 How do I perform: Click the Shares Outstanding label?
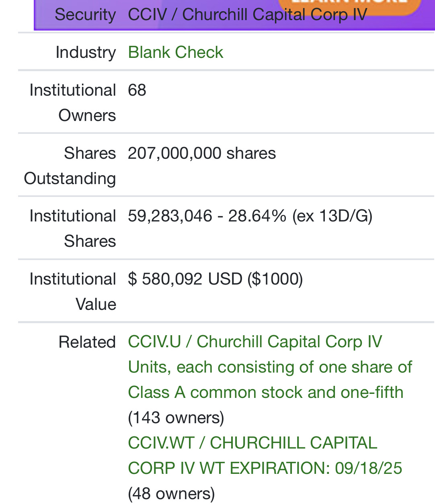(70, 166)
